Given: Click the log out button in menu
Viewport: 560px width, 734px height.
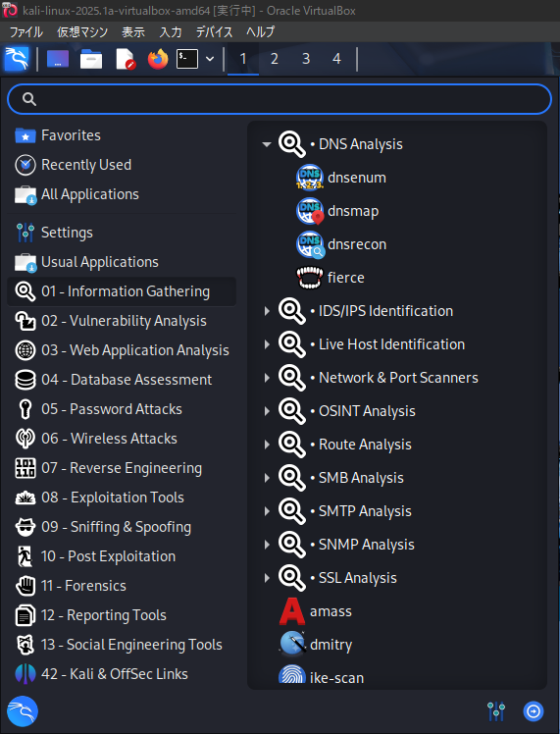Looking at the screenshot, I should [x=534, y=711].
